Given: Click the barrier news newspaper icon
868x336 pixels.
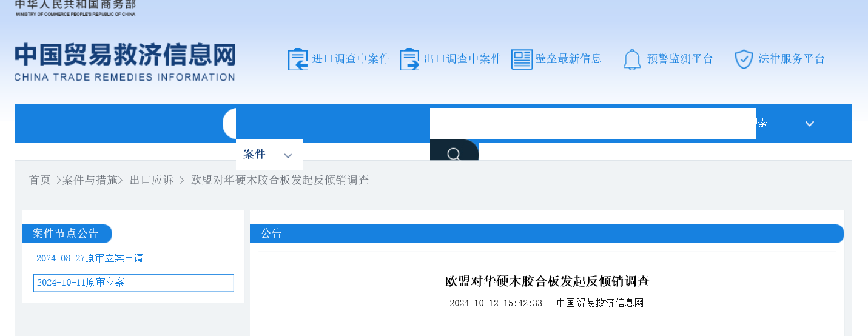Looking at the screenshot, I should click(522, 59).
